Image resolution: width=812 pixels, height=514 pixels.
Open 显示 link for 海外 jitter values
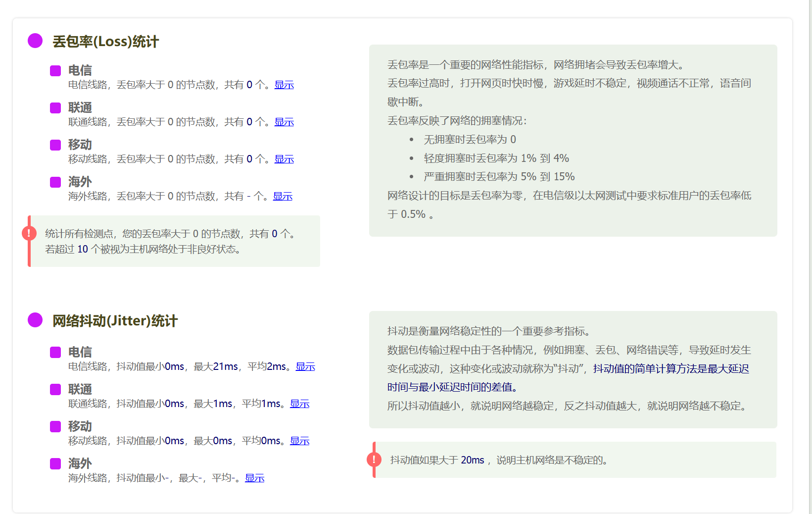[x=254, y=478]
